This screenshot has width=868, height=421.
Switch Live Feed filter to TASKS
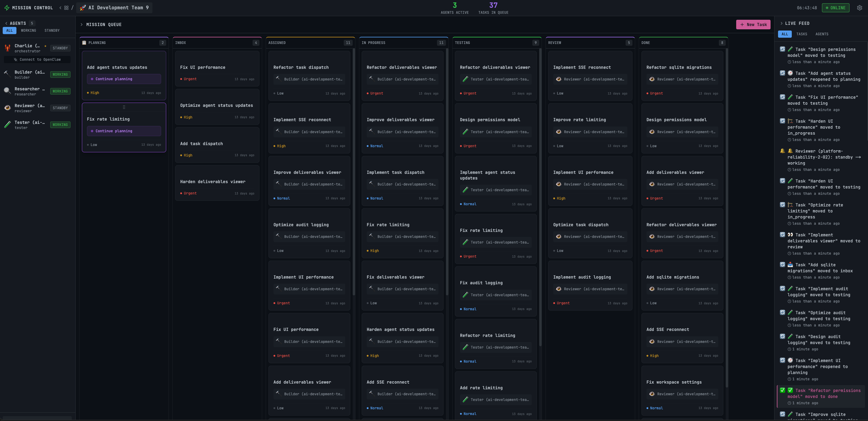coord(802,34)
